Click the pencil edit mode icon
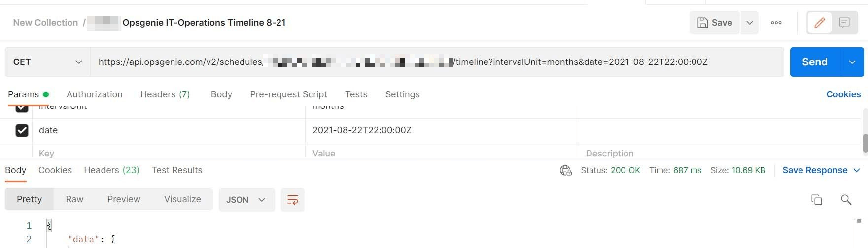This screenshot has height=248, width=868. coord(819,23)
